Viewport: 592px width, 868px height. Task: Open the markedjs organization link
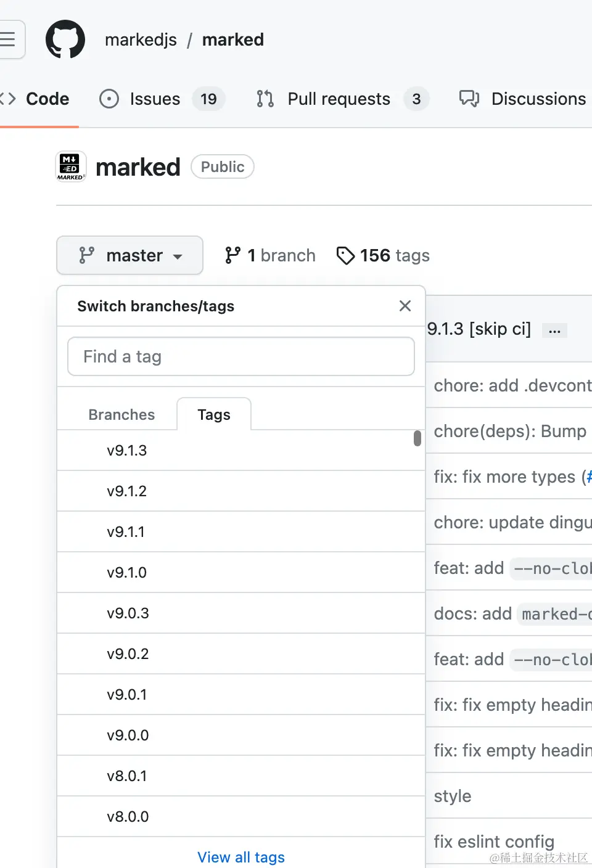141,40
